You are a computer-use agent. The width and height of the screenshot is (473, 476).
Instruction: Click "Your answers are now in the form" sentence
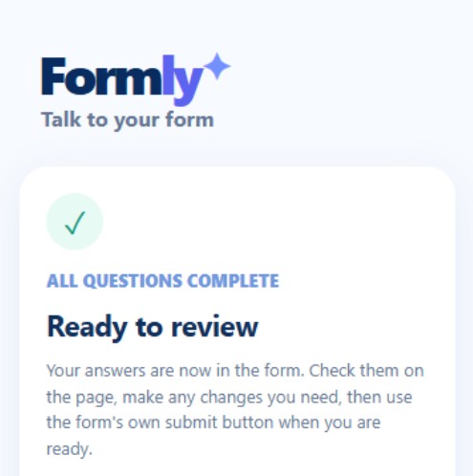pyautogui.click(x=176, y=371)
